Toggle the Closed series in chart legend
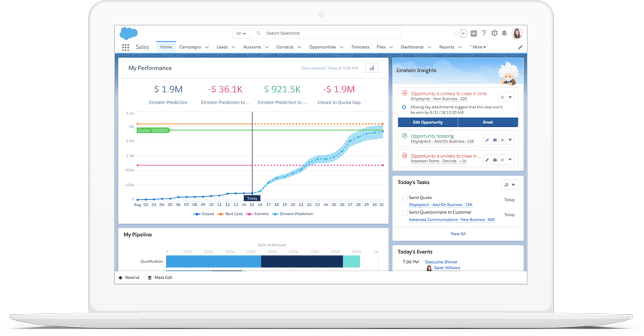The width and height of the screenshot is (644, 336). tap(204, 214)
